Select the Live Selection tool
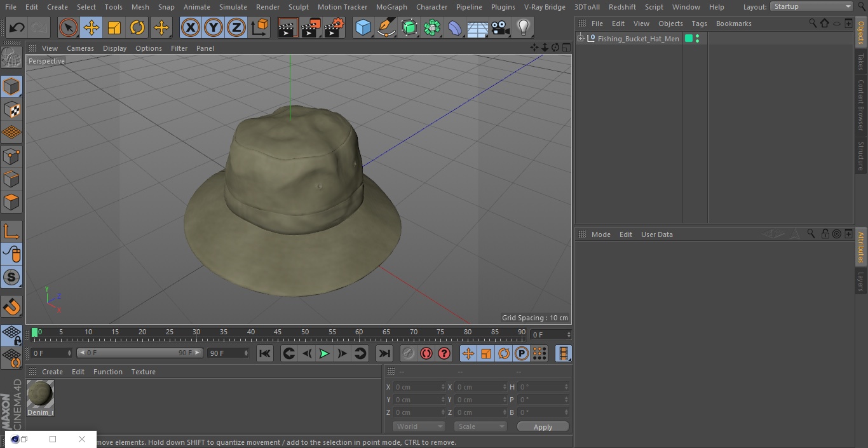 pos(69,27)
